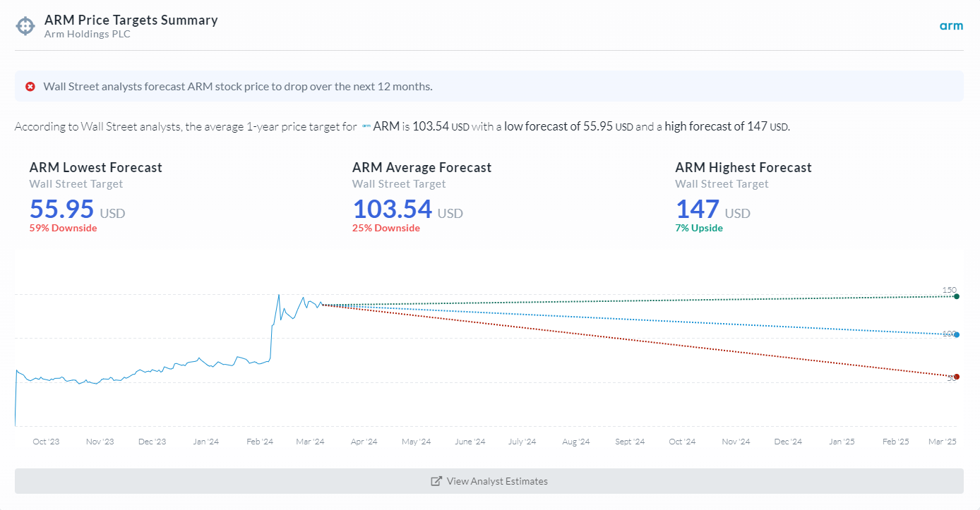980x510 pixels.
Task: Click the external-link icon before View Analyst Estimates
Action: pos(436,481)
